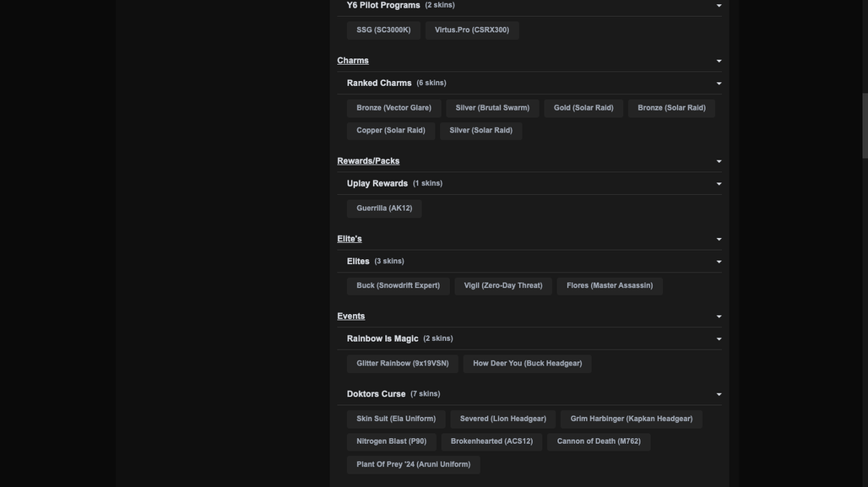The height and width of the screenshot is (487, 868).
Task: Select the Buck (Snowdrift Expert) tag
Action: tap(398, 285)
